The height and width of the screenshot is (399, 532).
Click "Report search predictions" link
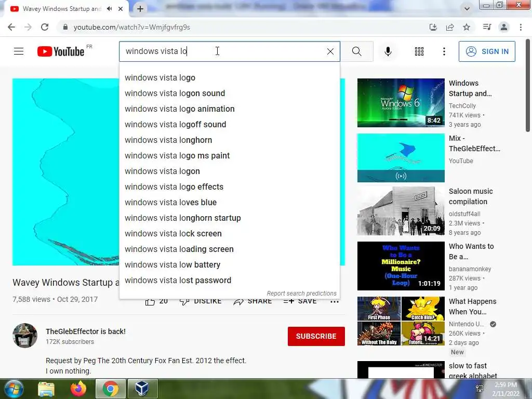point(301,293)
